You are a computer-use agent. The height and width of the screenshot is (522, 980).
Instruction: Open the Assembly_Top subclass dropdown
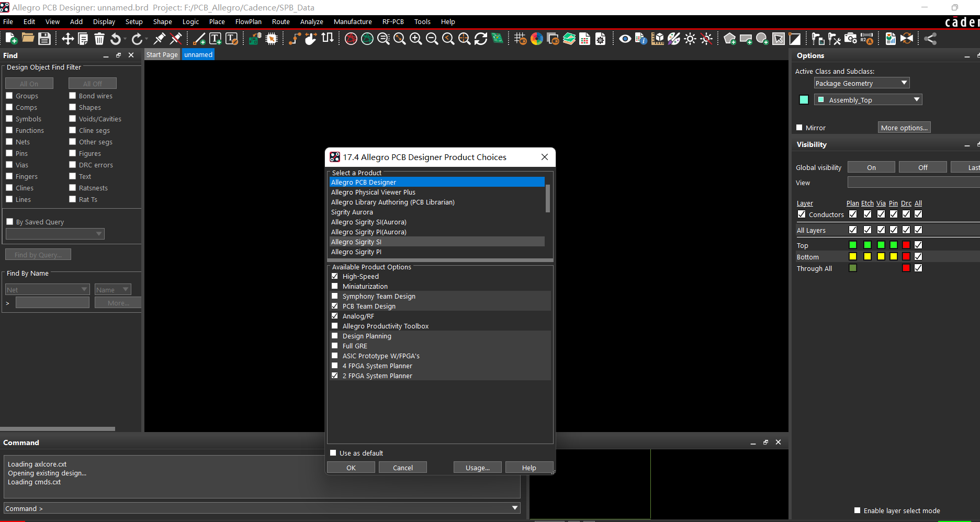(868, 100)
